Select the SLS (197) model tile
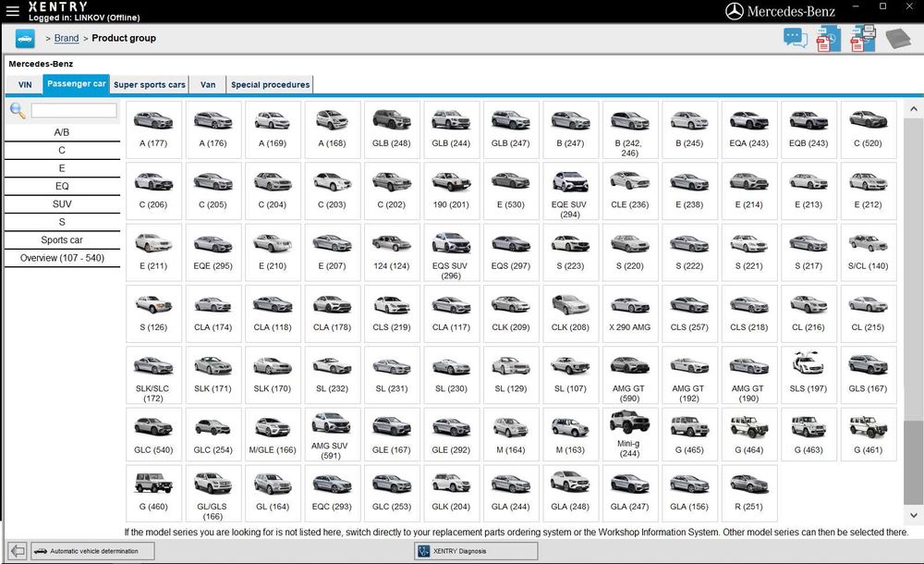924x564 pixels. (808, 375)
